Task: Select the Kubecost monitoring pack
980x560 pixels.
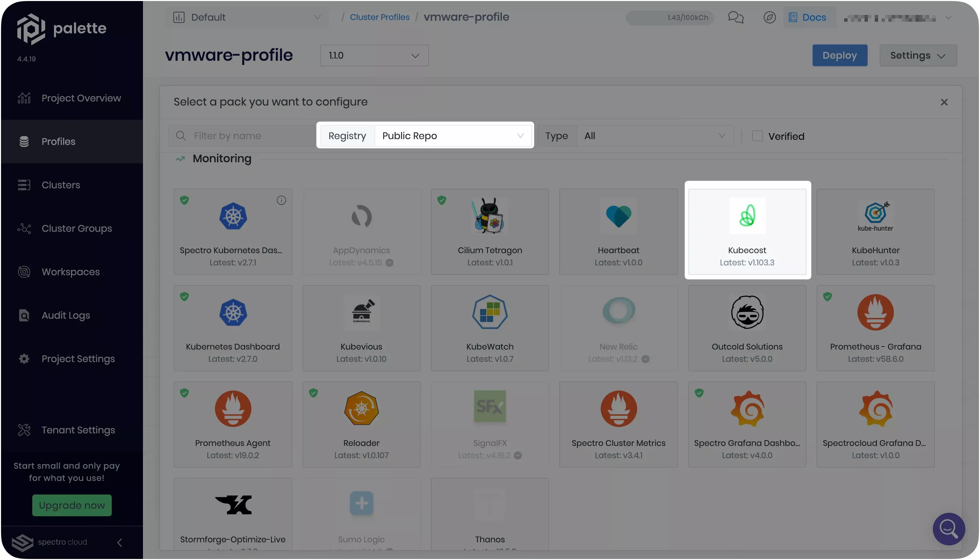Action: [x=747, y=231]
